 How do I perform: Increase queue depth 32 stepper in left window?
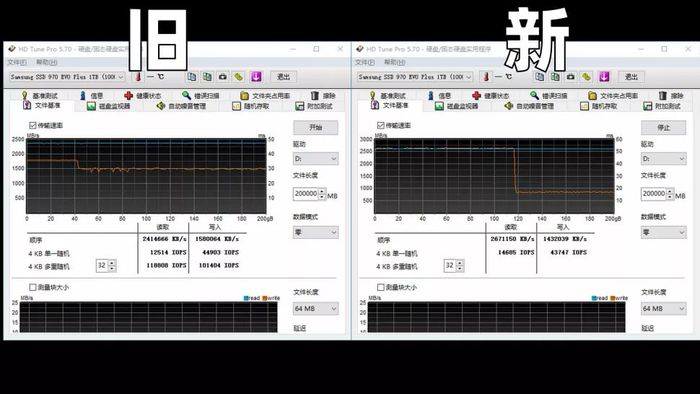[x=112, y=262]
